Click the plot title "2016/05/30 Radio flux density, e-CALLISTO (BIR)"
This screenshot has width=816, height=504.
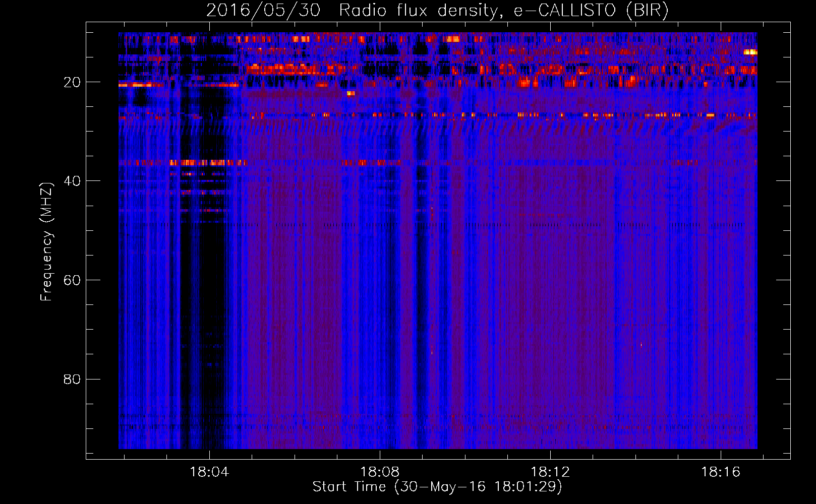tap(437, 11)
